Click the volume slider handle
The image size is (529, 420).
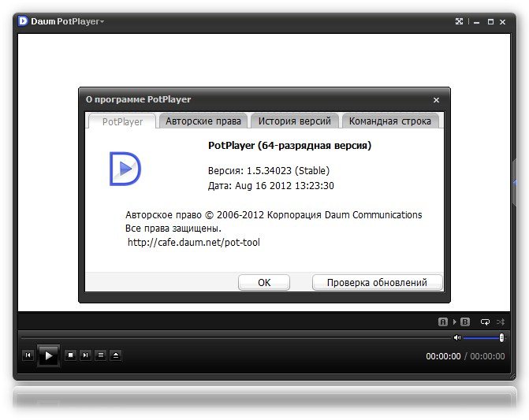click(501, 337)
